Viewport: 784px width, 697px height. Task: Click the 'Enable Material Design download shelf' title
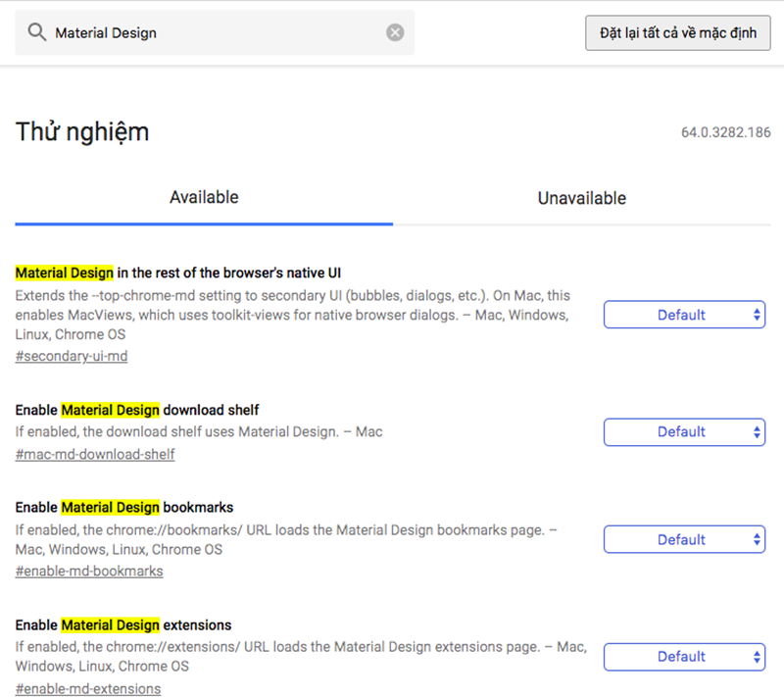[x=137, y=410]
